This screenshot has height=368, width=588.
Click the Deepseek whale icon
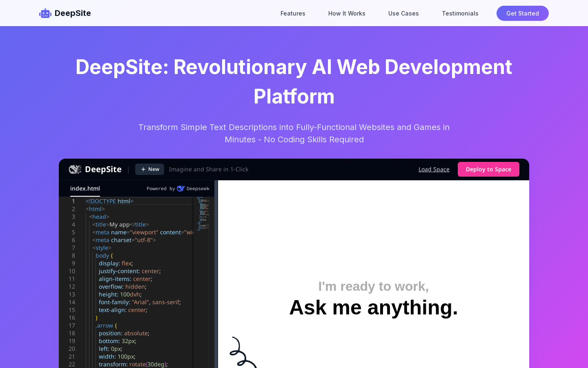pyautogui.click(x=181, y=188)
